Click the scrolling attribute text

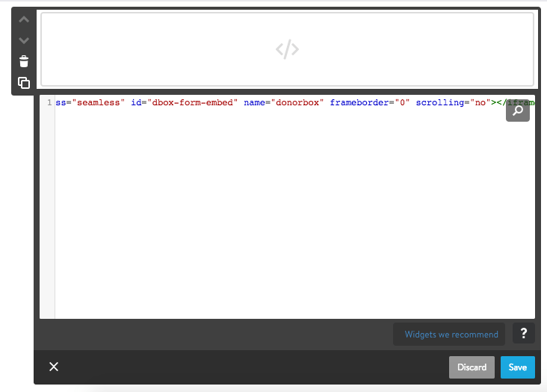coord(440,102)
